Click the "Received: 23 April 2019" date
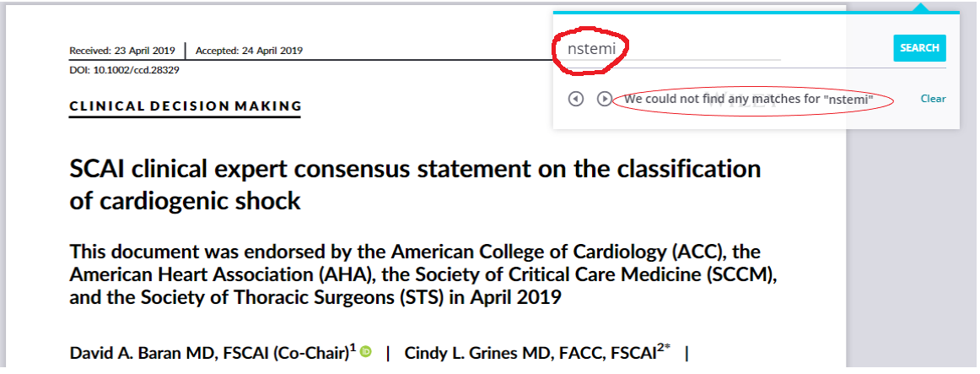 122,51
